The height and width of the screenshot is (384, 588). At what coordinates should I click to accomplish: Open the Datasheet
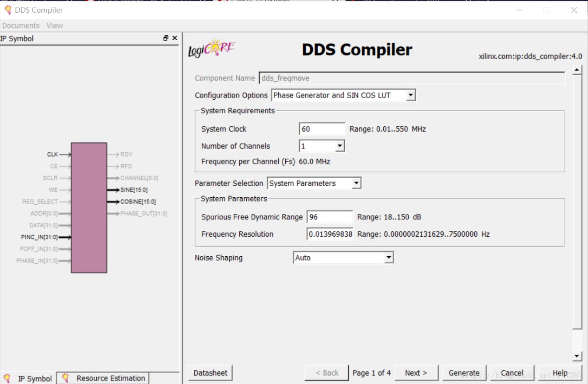point(210,373)
